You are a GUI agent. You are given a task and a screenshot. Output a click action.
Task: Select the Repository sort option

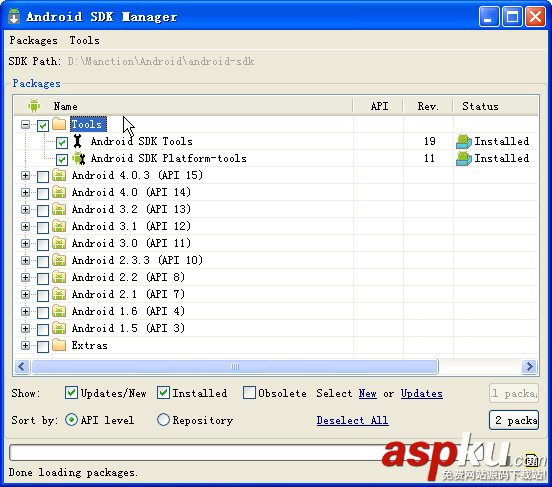[x=163, y=419]
